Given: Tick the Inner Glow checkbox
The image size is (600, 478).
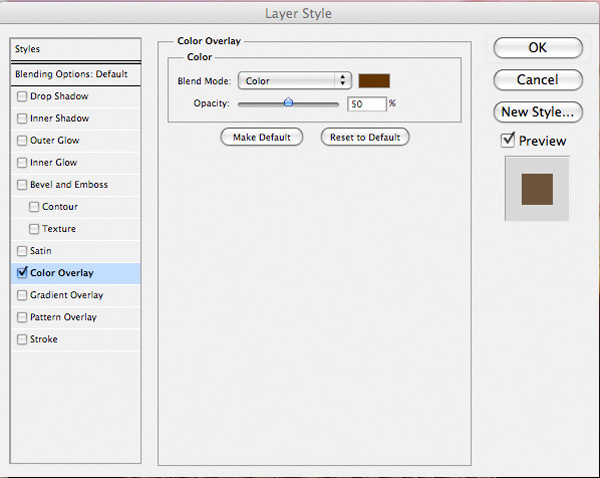Looking at the screenshot, I should [x=22, y=163].
